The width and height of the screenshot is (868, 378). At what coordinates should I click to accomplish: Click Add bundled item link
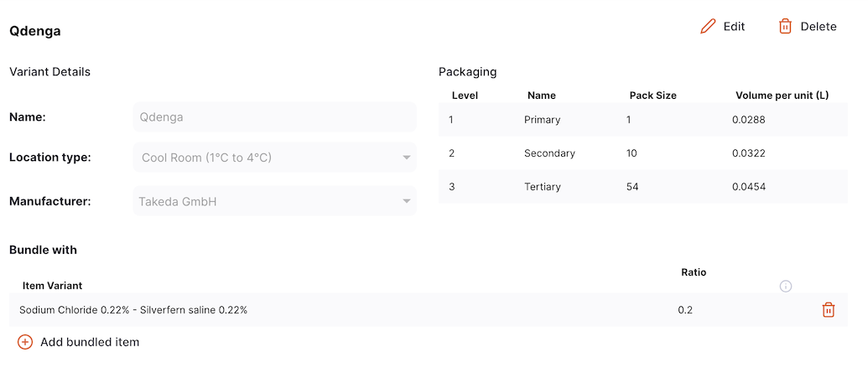90,342
